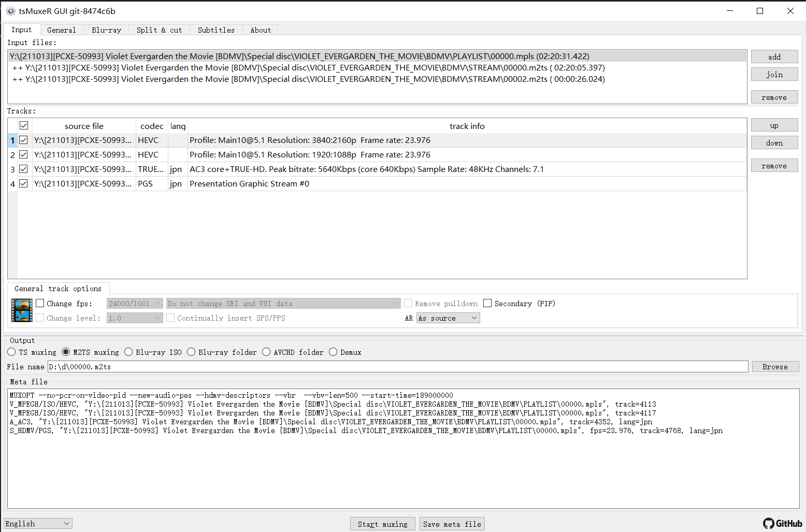806x532 pixels.
Task: Select M2TS muxing output option
Action: click(66, 352)
